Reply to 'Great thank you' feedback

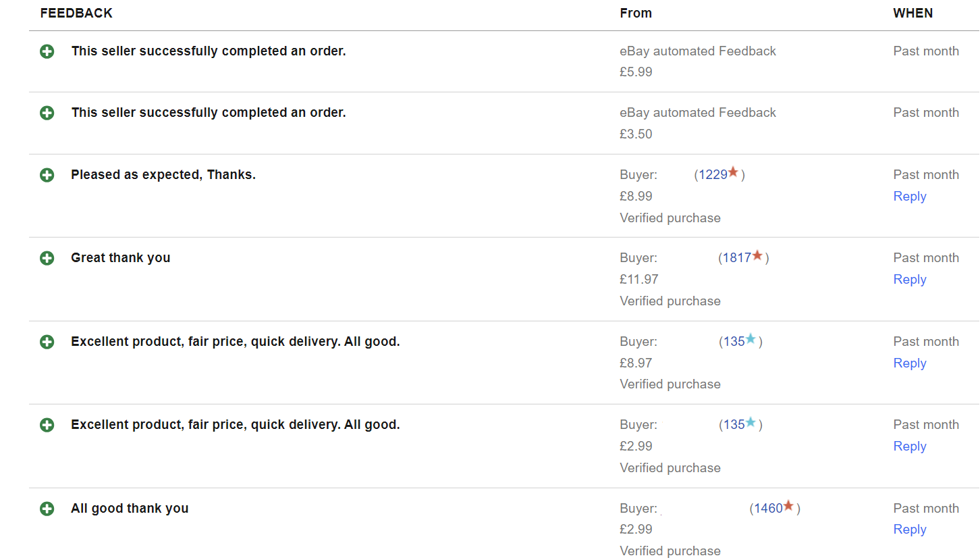(x=910, y=280)
